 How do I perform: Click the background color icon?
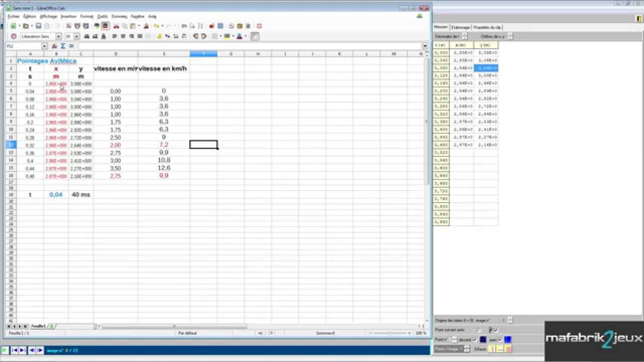tap(227, 36)
